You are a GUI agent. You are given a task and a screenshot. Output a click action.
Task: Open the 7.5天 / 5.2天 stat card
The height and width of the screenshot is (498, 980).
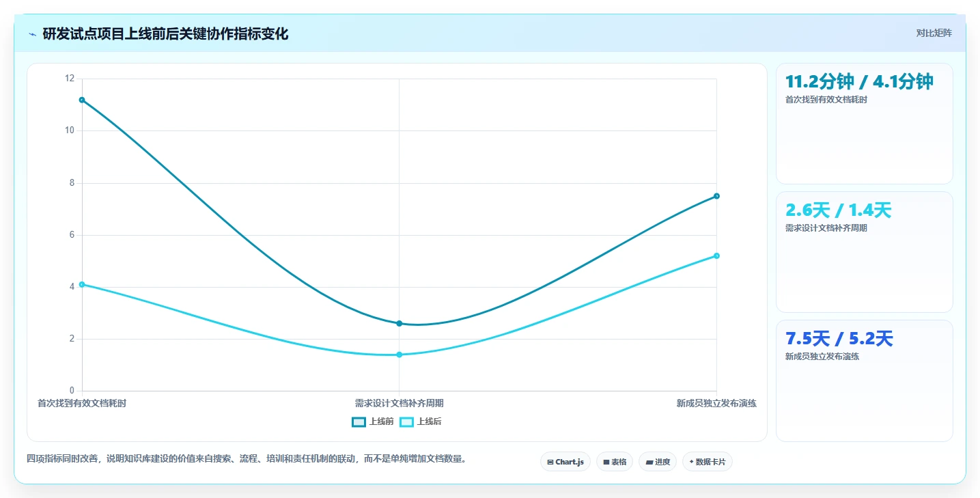click(865, 381)
